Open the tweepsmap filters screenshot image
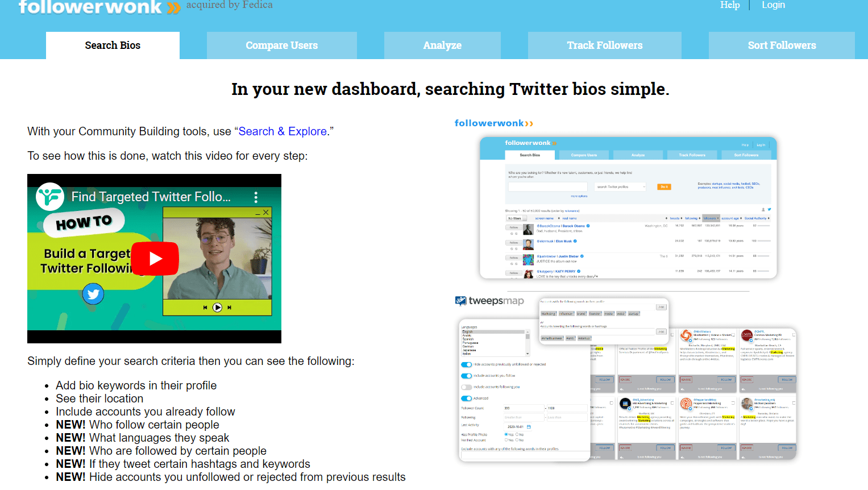The width and height of the screenshot is (868, 490). pyautogui.click(x=628, y=379)
